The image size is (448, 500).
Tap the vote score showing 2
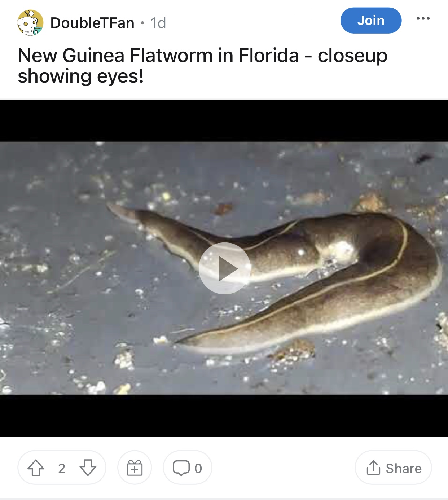point(62,468)
